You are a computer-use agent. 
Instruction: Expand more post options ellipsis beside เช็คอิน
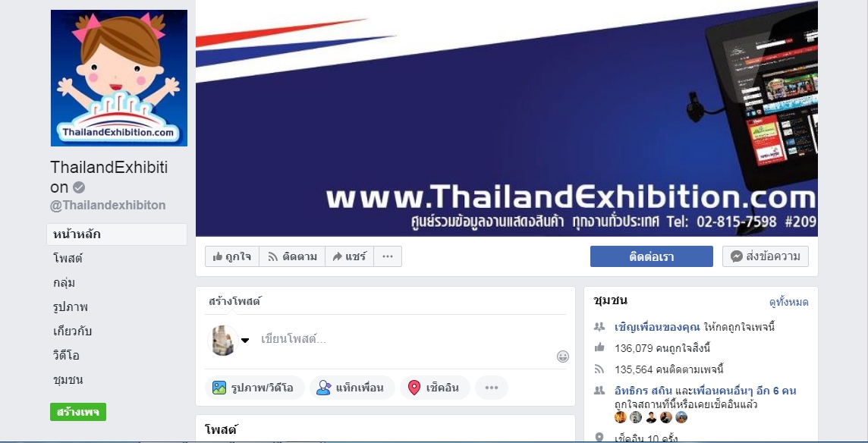coord(492,388)
